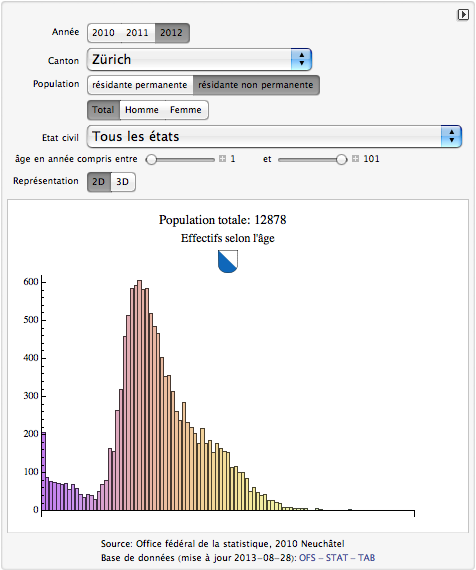
Task: Switch representation to 3D
Action: (123, 182)
